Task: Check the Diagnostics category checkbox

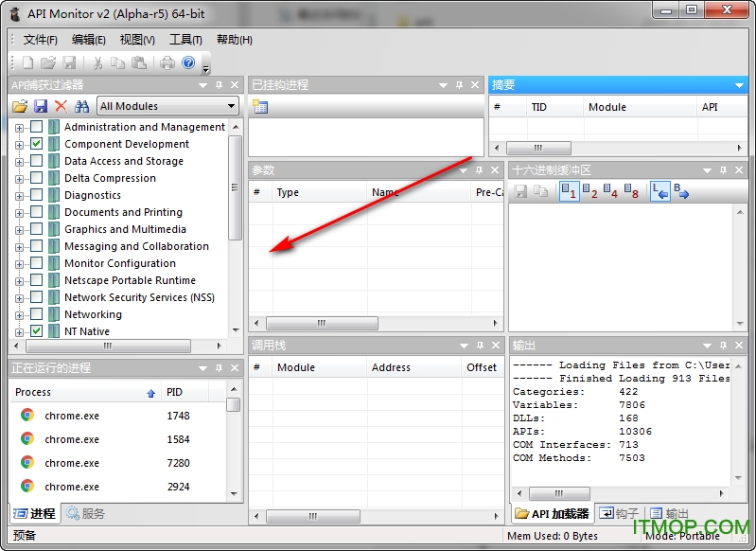Action: point(36,195)
